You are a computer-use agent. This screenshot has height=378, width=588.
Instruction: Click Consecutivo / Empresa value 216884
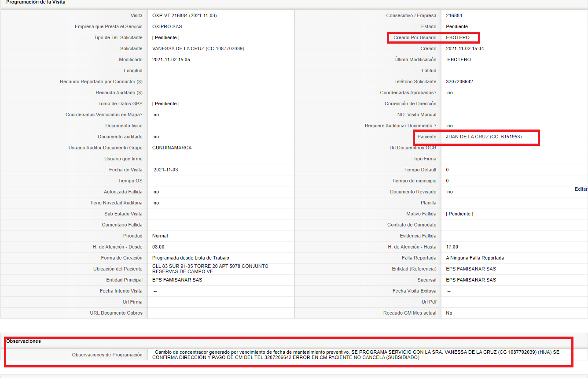[454, 15]
